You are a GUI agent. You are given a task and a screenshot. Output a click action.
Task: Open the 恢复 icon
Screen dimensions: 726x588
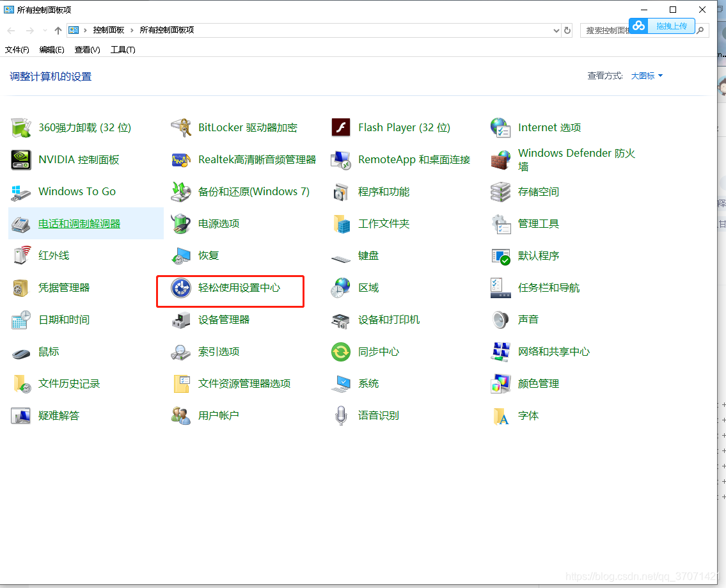coord(180,255)
